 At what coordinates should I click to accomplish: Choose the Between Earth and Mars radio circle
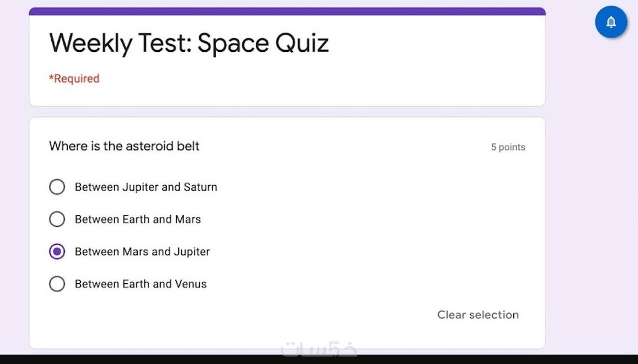pyautogui.click(x=57, y=219)
